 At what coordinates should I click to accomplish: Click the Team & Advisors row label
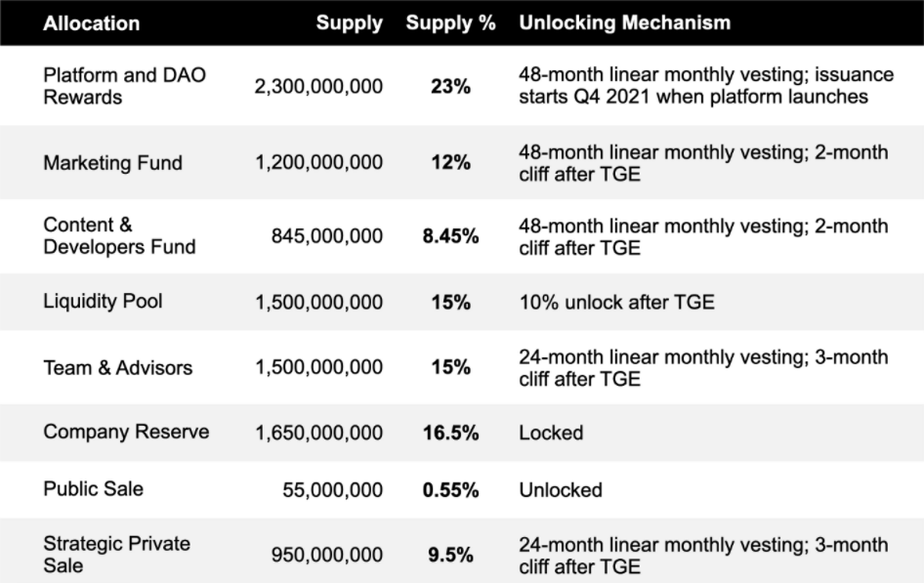point(118,368)
